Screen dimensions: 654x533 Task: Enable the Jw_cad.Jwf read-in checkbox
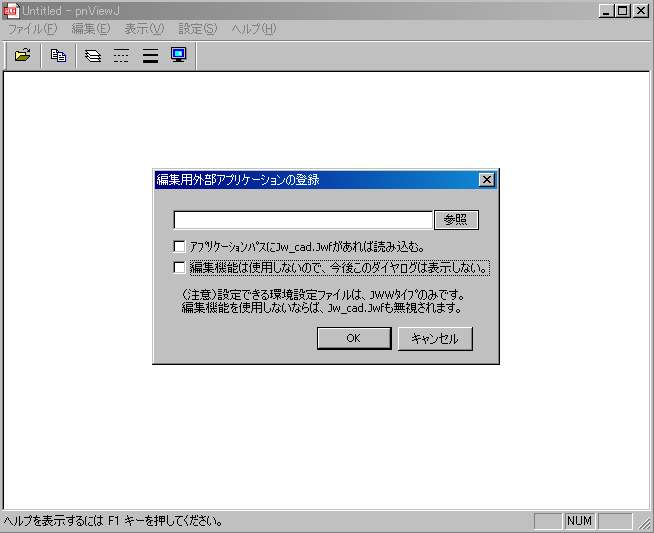[x=179, y=246]
